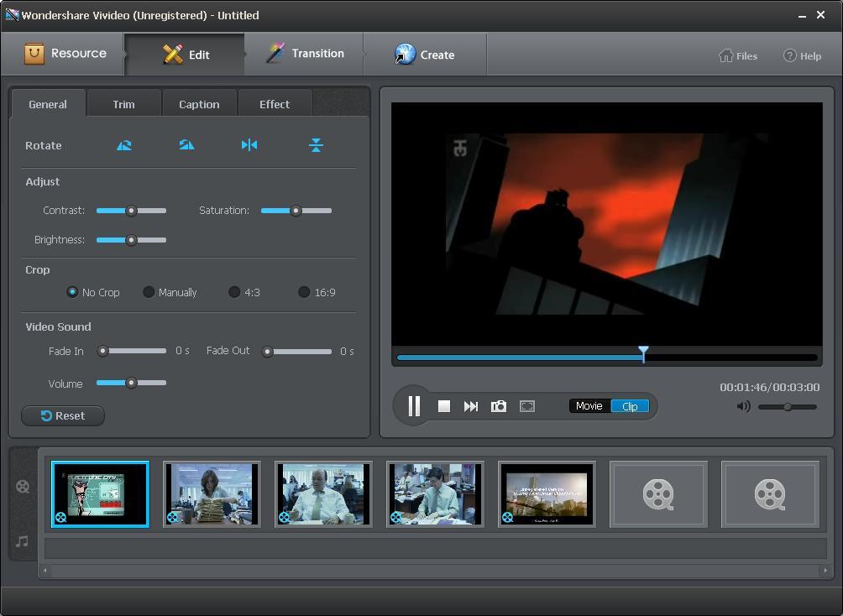843x616 pixels.
Task: Click the timeline scroll right arrow
Action: 825,571
